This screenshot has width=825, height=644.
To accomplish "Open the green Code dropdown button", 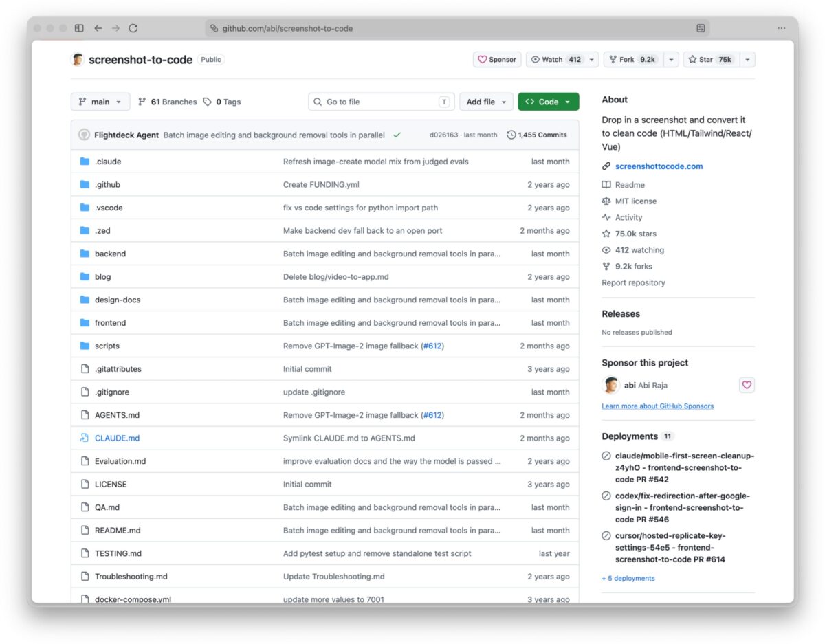I will 549,102.
